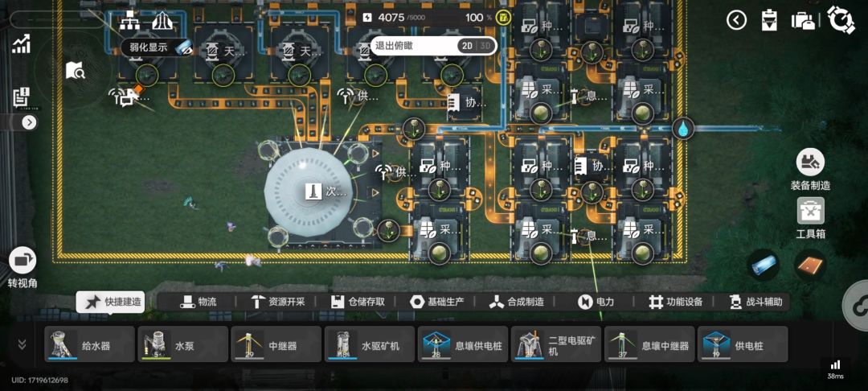Screen dimensions: 868x391
Task: Select the large dome 次… core building
Action: (309, 192)
